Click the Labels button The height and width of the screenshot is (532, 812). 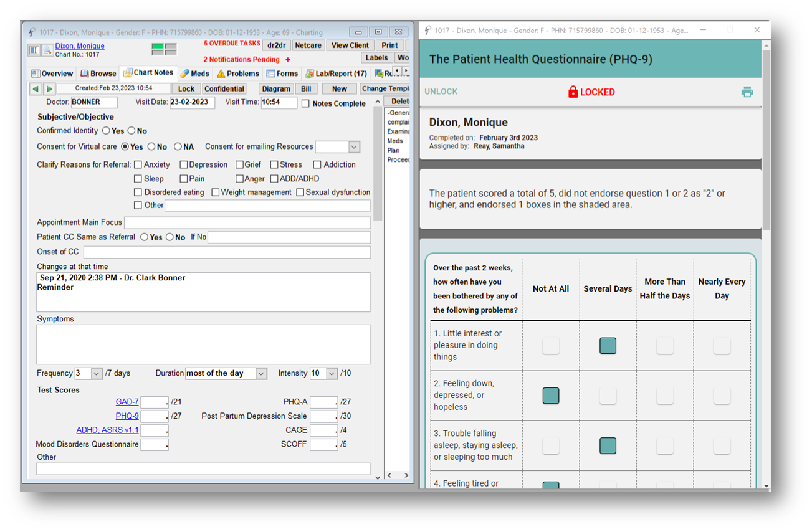(377, 58)
